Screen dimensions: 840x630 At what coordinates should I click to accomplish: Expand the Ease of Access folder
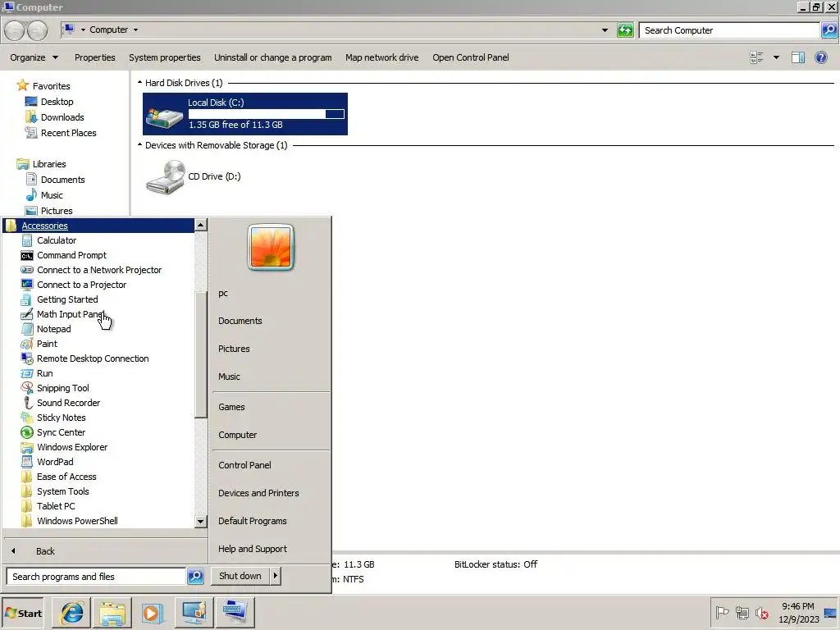(x=66, y=477)
